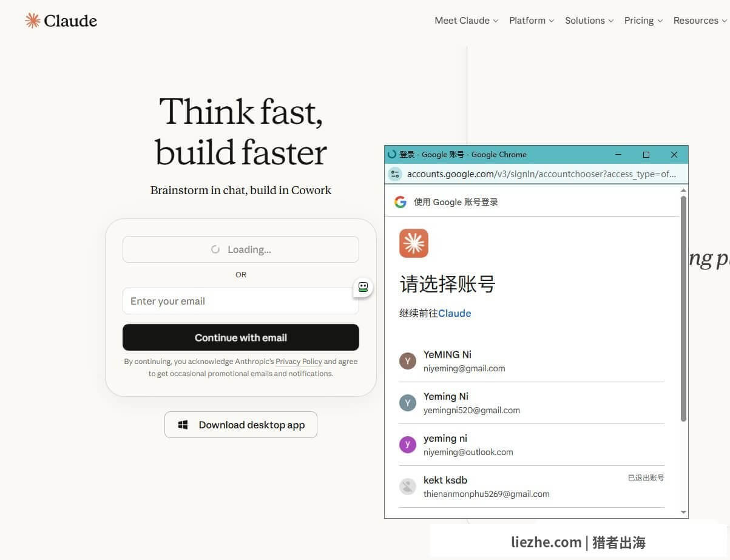
Task: Choose account yemingni520@gmail.com
Action: click(532, 403)
